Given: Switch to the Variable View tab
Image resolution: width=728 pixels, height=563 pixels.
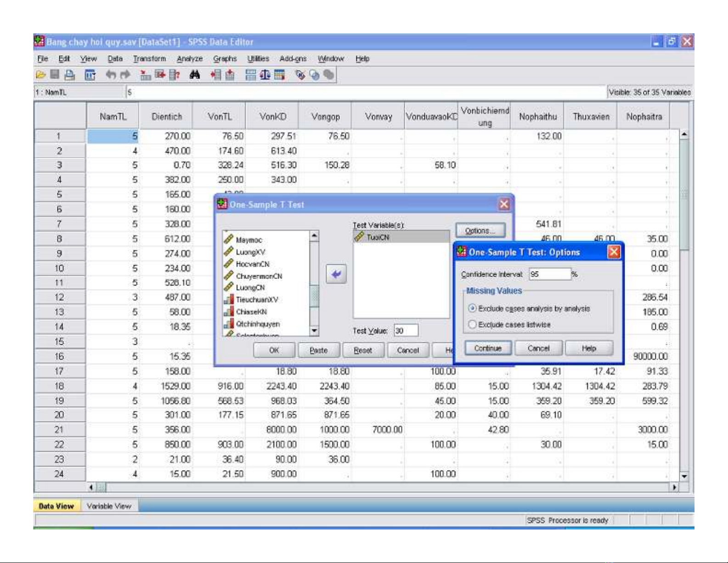Looking at the screenshot, I should [109, 506].
